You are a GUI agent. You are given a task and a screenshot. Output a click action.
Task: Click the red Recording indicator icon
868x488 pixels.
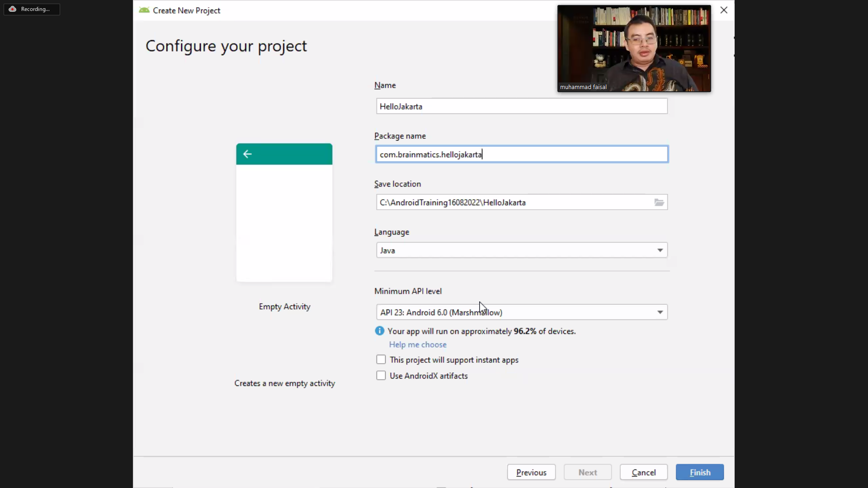13,9
